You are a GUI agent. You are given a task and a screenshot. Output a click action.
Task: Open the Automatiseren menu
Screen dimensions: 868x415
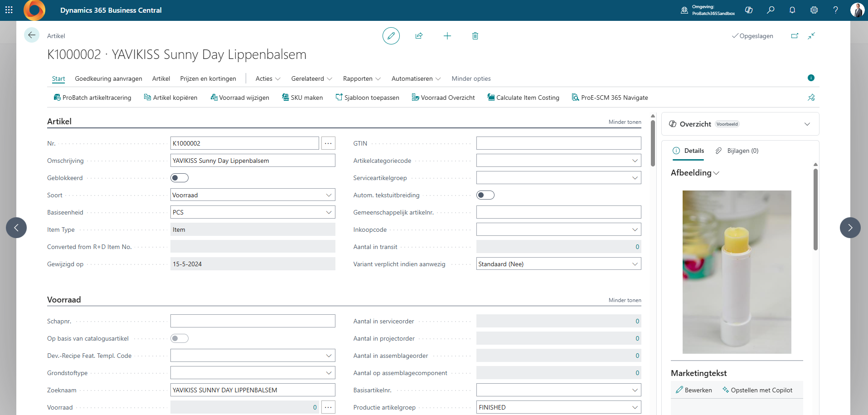(416, 78)
